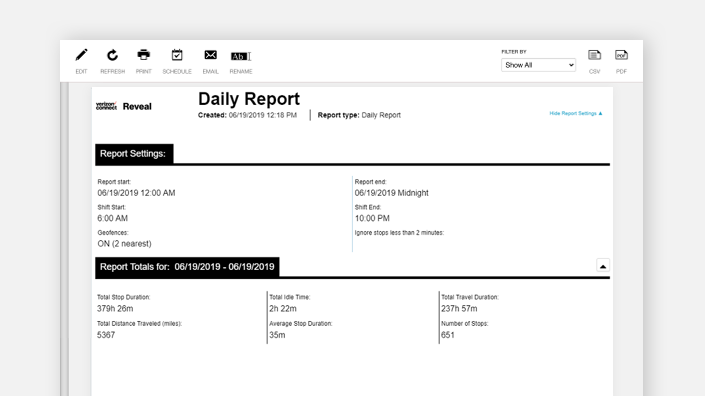Viewport: 705px width, 396px height.
Task: Open the Filter By dropdown
Action: tap(538, 65)
